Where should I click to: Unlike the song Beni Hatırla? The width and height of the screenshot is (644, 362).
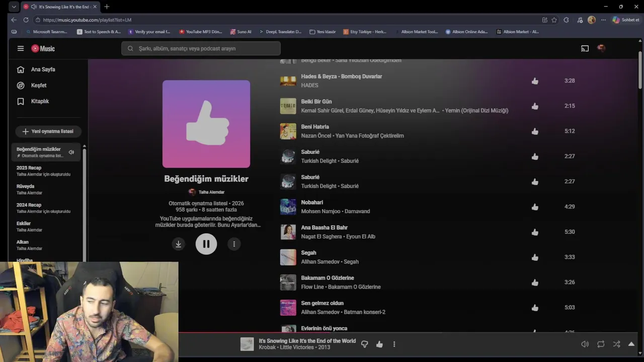pyautogui.click(x=535, y=131)
